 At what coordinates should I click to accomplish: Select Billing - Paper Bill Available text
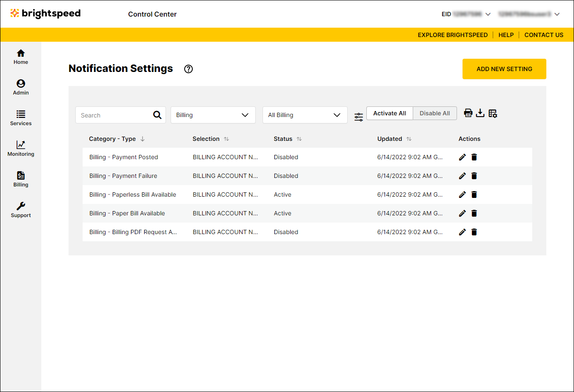coord(127,213)
